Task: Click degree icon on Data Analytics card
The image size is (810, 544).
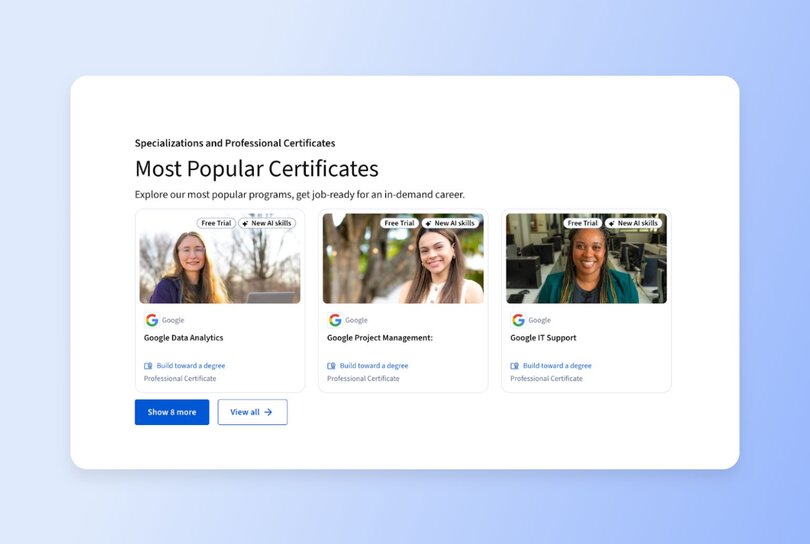Action: click(x=148, y=366)
